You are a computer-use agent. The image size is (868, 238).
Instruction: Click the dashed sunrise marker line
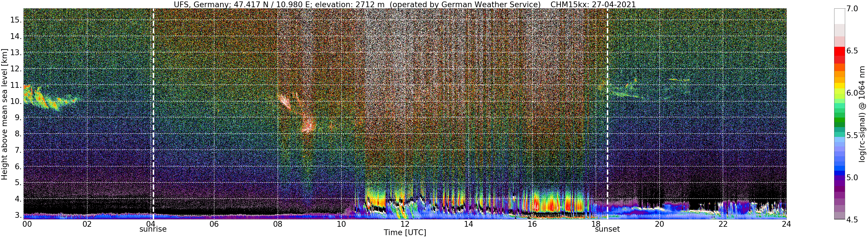click(153, 114)
